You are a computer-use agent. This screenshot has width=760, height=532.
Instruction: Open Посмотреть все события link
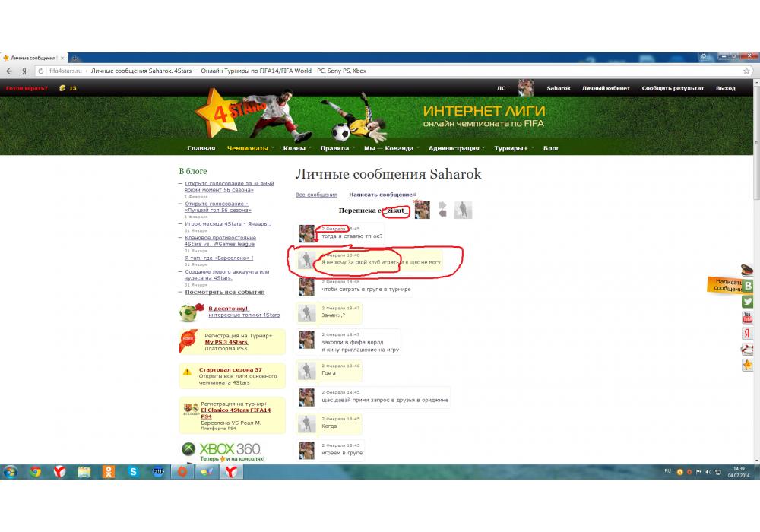click(x=225, y=292)
